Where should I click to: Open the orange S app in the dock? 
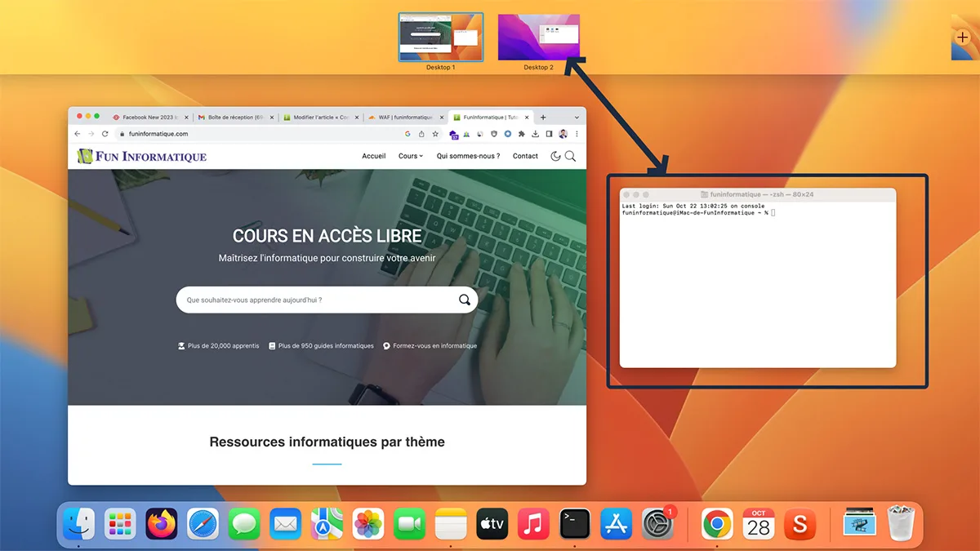click(x=800, y=524)
